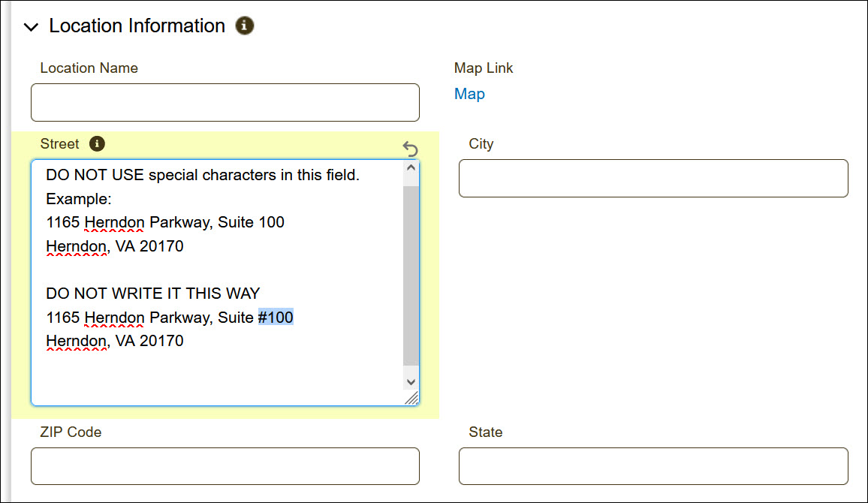Click the highlighted #100 text in Street

pos(276,318)
